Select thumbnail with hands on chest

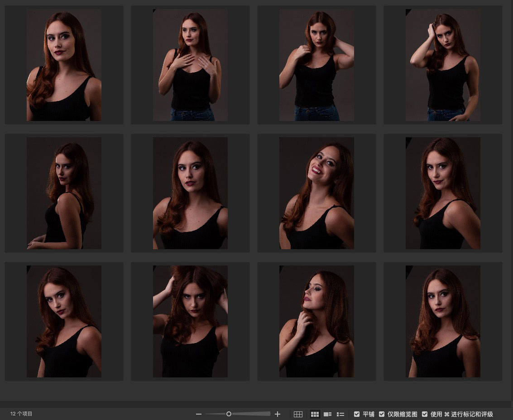[190, 65]
